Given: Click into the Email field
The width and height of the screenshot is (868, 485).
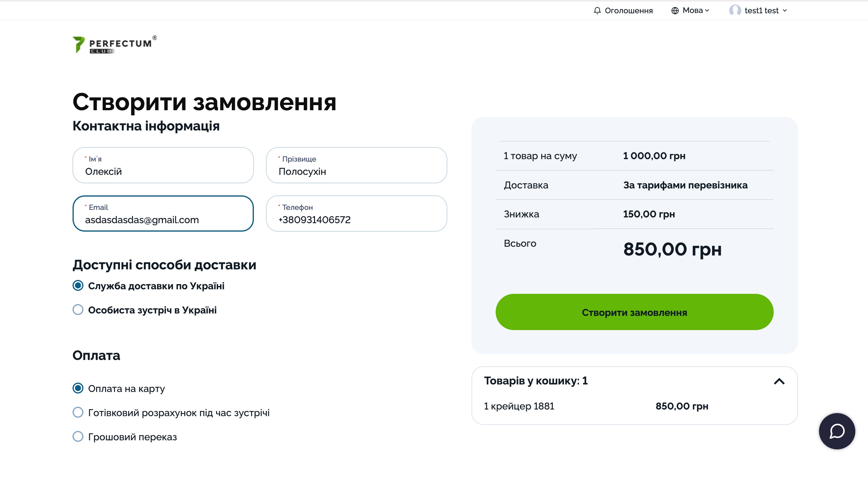Looking at the screenshot, I should 163,219.
